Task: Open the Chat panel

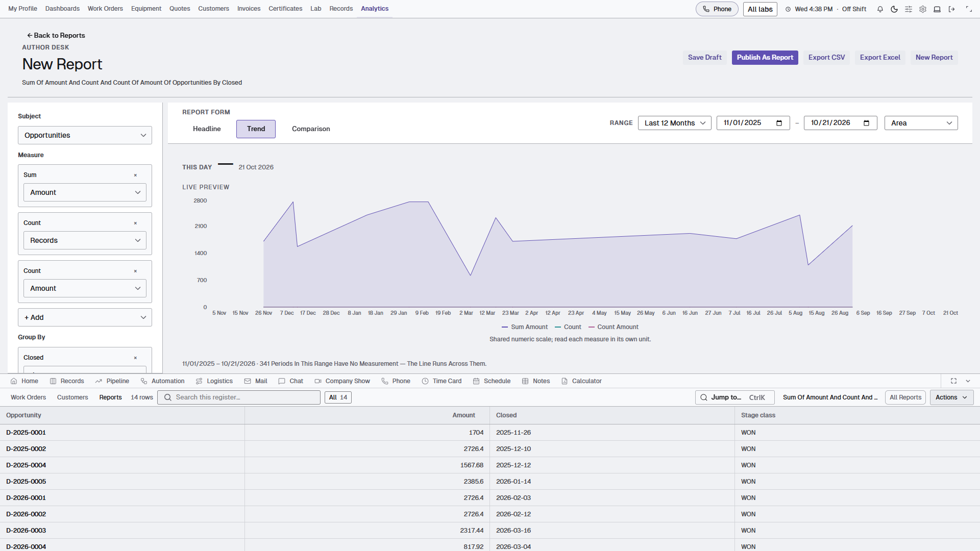Action: [x=291, y=381]
